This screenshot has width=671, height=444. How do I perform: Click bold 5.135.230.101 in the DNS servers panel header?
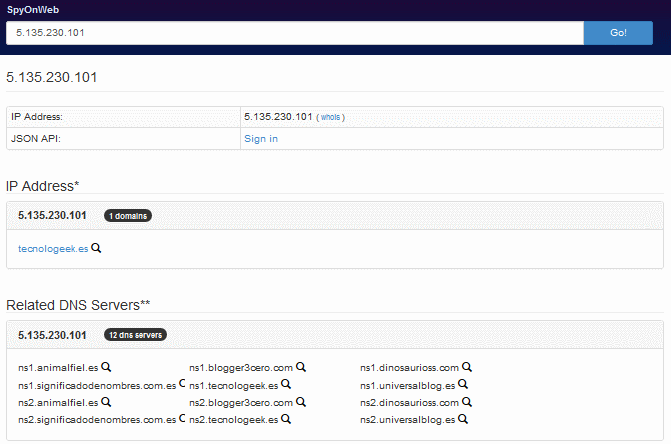[52, 335]
